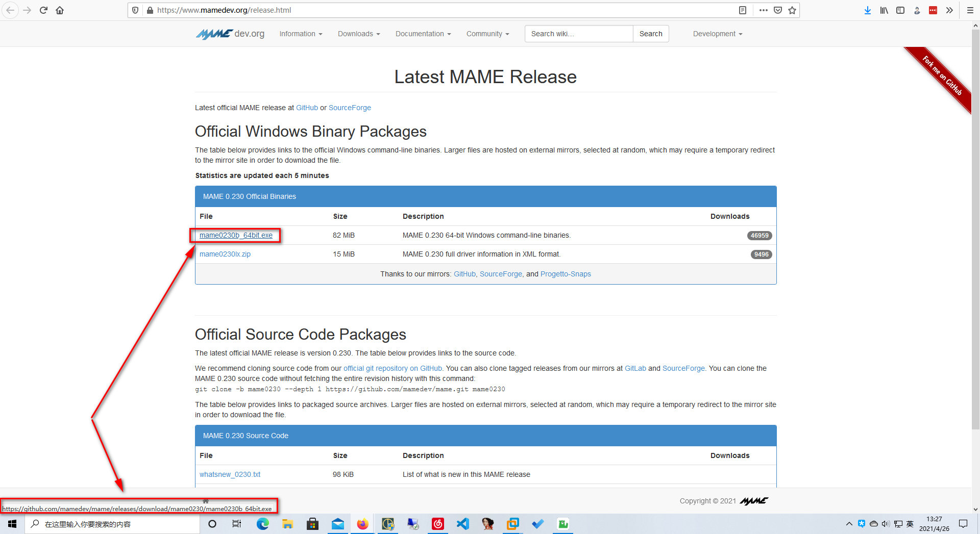The width and height of the screenshot is (980, 534).
Task: Bookmark this page with the star
Action: (792, 10)
